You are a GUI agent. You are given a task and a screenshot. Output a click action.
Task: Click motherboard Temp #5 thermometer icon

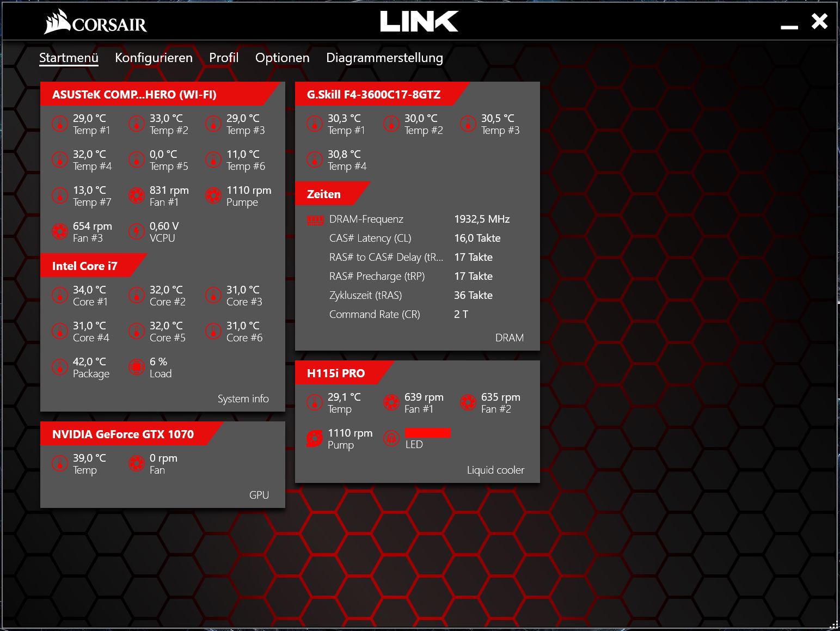coord(136,160)
